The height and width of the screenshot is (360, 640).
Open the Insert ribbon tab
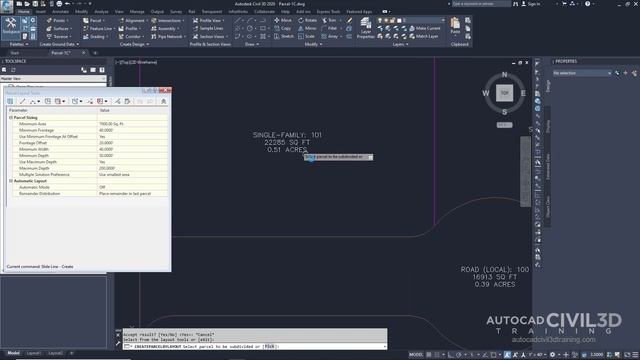(41, 12)
